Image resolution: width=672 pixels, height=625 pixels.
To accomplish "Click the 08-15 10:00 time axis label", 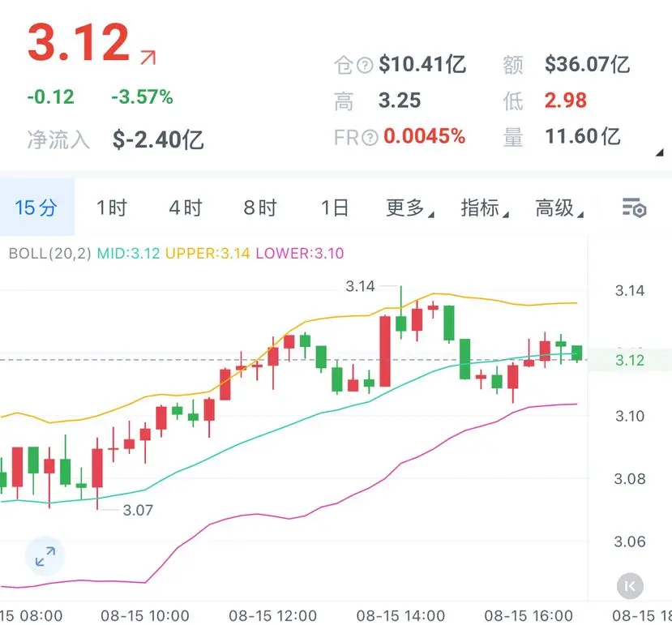I will [x=145, y=616].
